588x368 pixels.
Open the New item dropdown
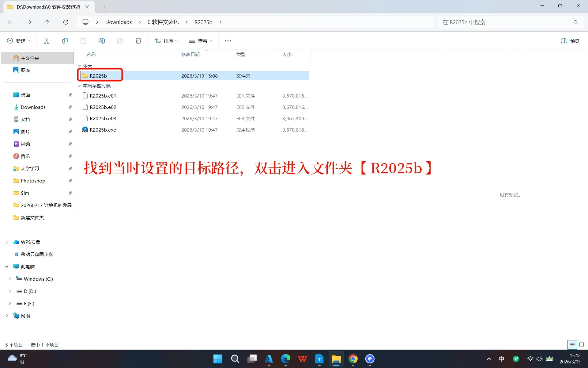click(18, 41)
